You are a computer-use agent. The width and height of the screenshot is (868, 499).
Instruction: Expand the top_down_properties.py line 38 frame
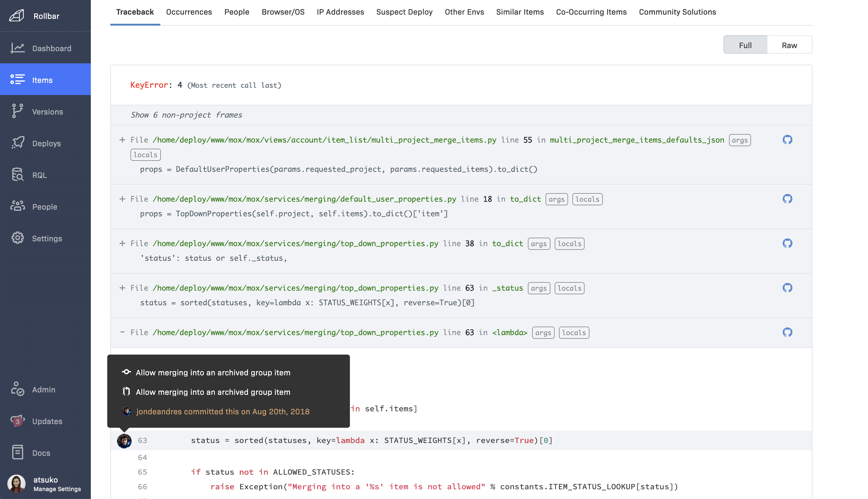122,243
